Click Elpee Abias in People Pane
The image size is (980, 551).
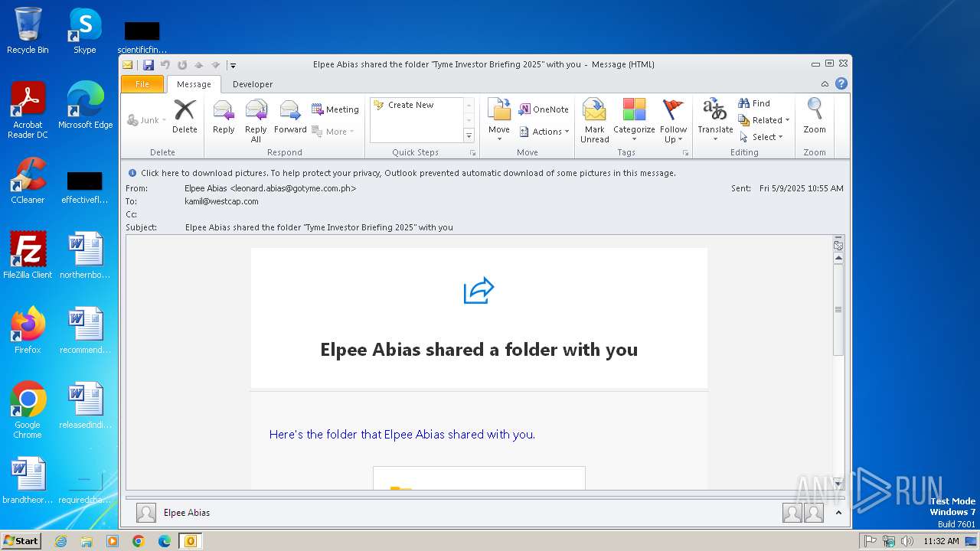[187, 513]
